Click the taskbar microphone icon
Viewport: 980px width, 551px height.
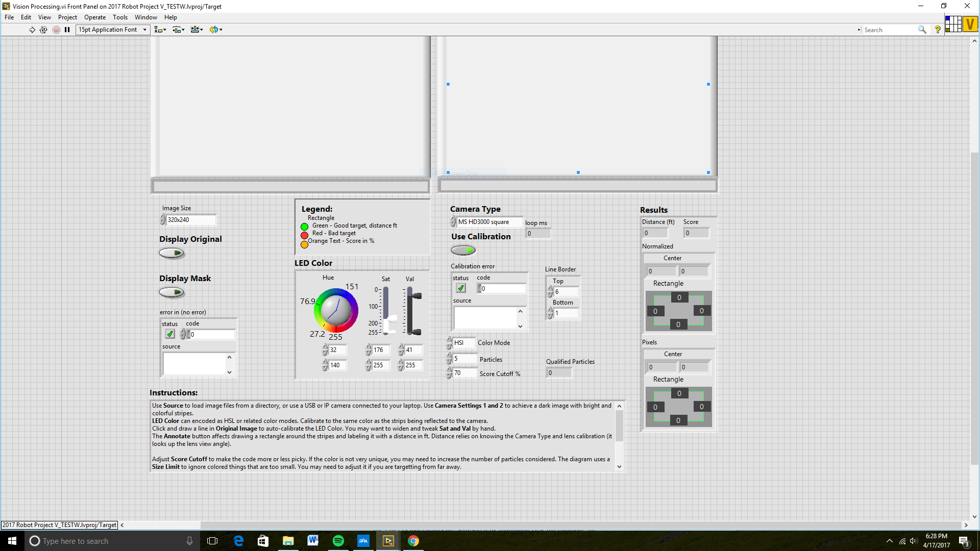[x=189, y=541]
